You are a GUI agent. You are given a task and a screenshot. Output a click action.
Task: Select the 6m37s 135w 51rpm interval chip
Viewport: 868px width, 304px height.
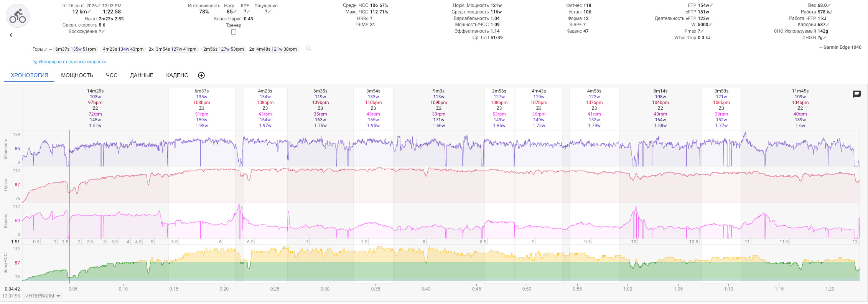76,49
